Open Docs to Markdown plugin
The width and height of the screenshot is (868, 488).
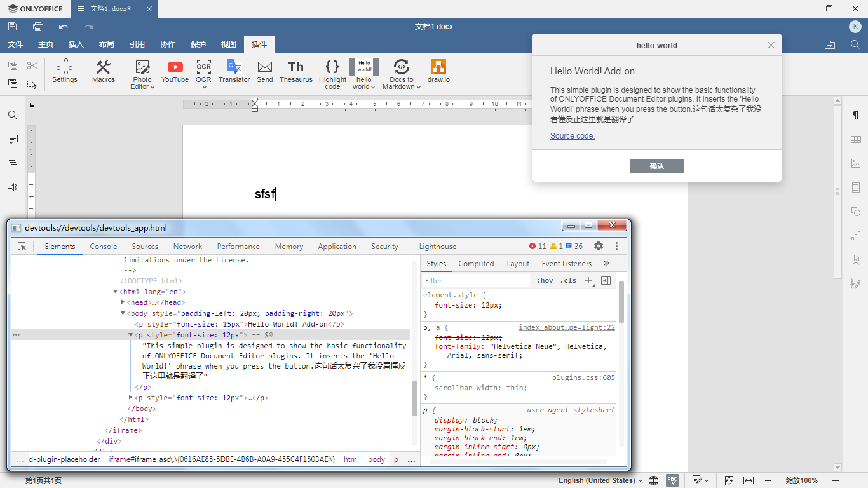[x=402, y=74]
